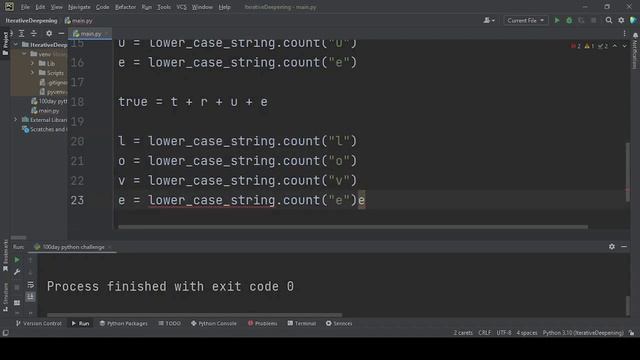Image resolution: width=640 pixels, height=360 pixels.
Task: Click the editor vertical scrollbar thumb
Action: point(627,171)
